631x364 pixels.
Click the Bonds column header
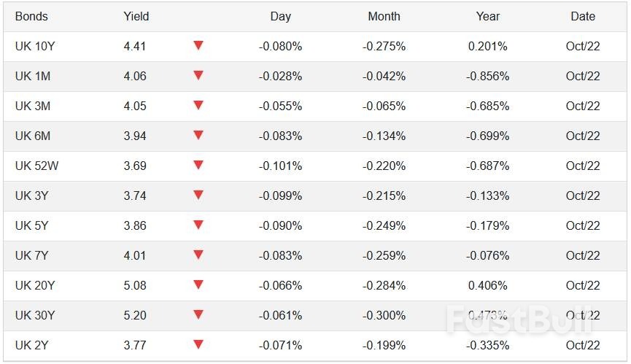(x=31, y=16)
